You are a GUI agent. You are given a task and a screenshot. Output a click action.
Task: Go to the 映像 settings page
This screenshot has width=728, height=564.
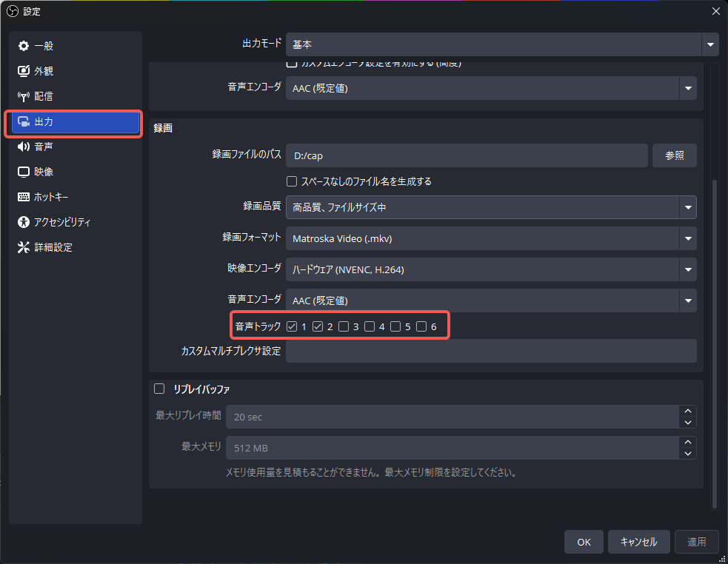click(76, 172)
